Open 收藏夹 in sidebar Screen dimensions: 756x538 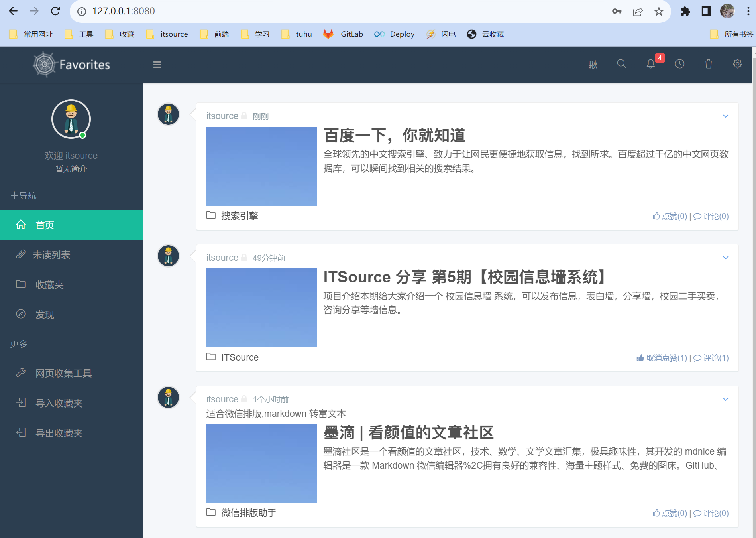tap(72, 285)
